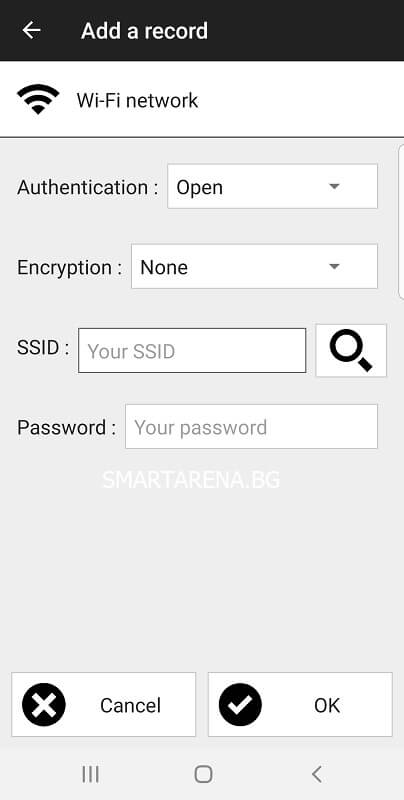Select the Wi-Fi network record row
This screenshot has width=404, height=800.
[x=202, y=99]
